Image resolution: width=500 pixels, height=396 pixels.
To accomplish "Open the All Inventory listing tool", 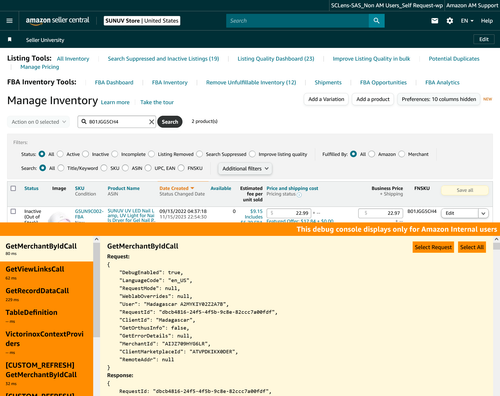I will pos(73,59).
